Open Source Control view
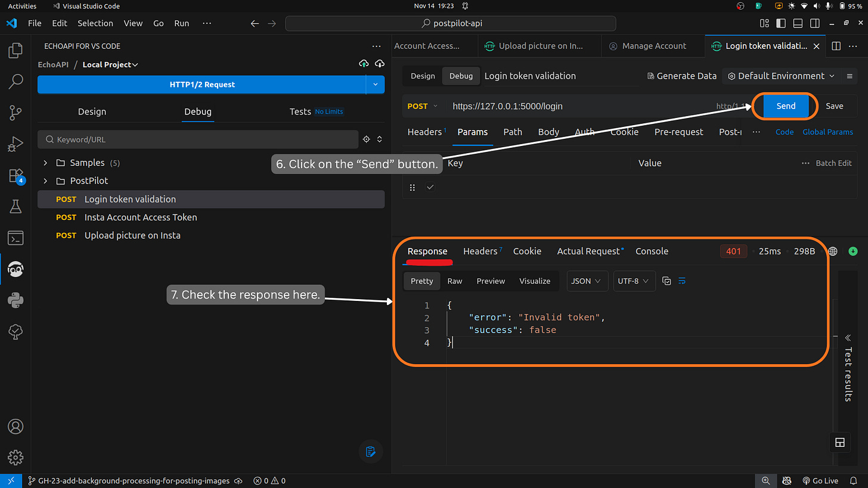This screenshot has height=488, width=868. pyautogui.click(x=15, y=112)
